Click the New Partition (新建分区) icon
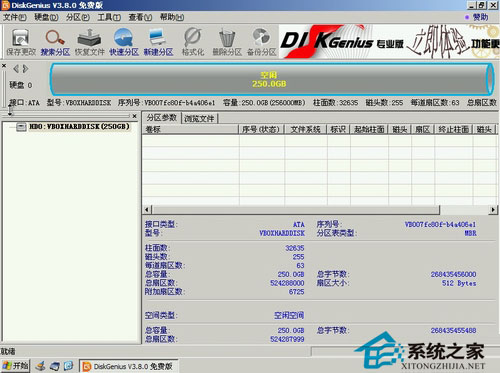Viewport: 500px width, 373px height. 158,41
